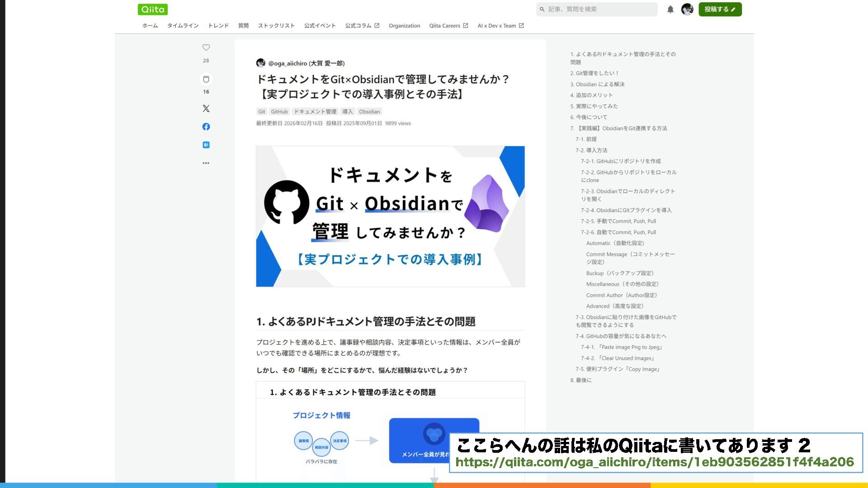Open the タイムライン navigation tab
The height and width of the screenshot is (488, 868).
[183, 26]
